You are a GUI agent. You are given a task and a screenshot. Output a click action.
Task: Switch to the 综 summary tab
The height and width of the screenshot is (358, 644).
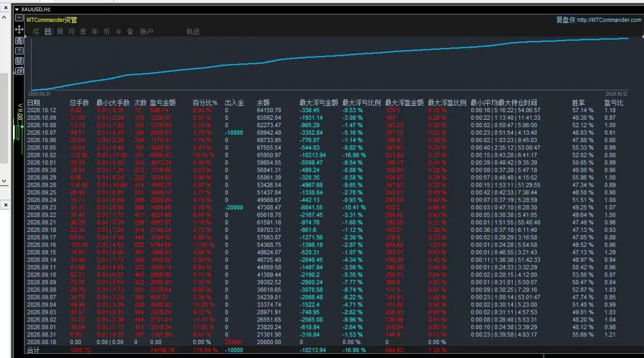click(x=36, y=32)
